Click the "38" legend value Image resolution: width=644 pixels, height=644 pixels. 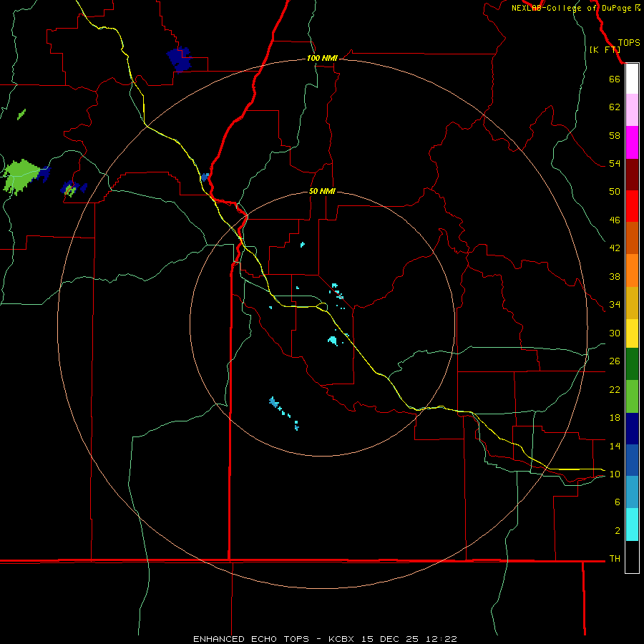tap(615, 276)
